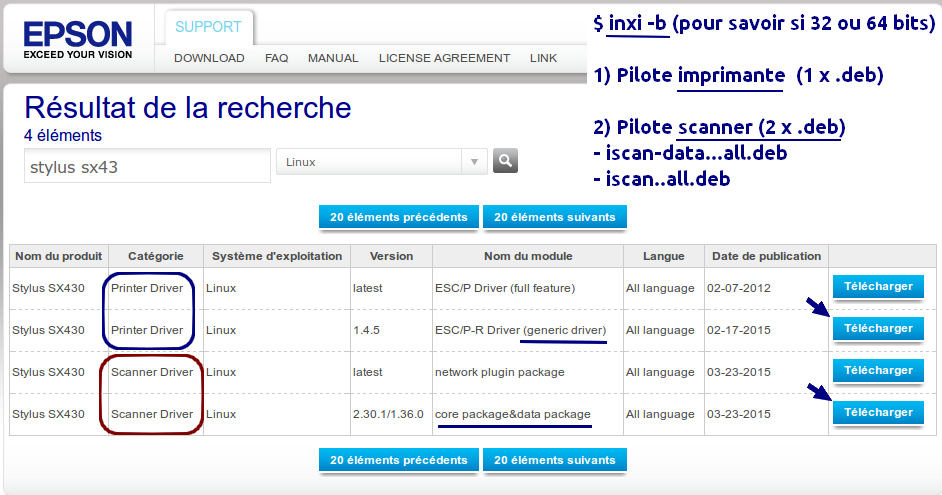Open the DOWNLOAD menu item
This screenshot has height=495, width=942.
point(209,58)
